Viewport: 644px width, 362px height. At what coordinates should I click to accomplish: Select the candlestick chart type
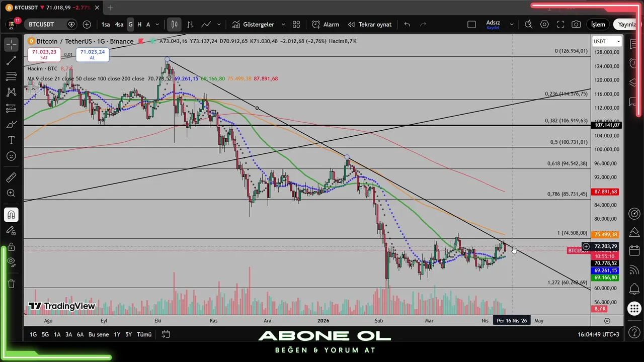(174, 24)
